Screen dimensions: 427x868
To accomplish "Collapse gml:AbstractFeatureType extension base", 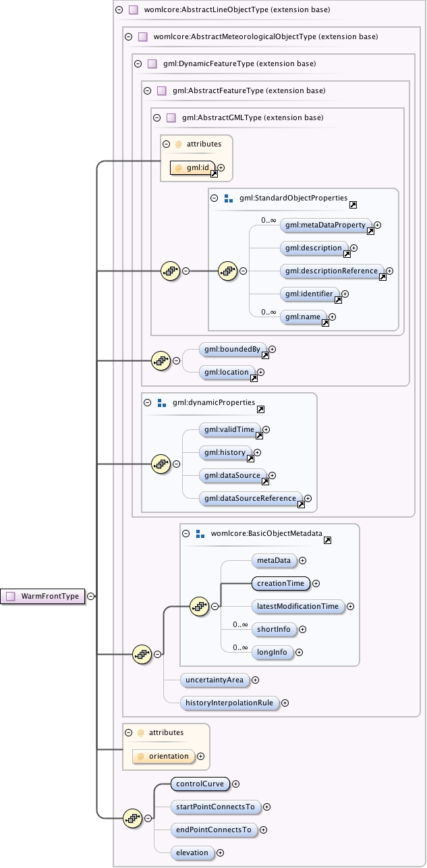I will click(148, 90).
